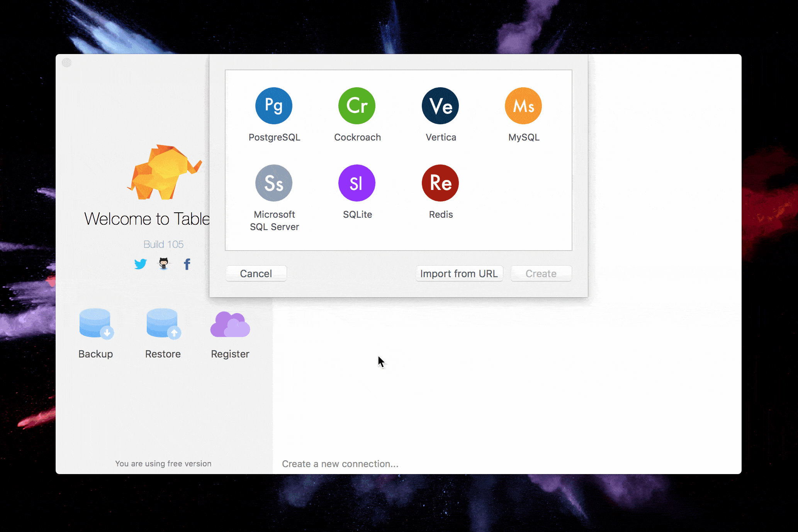
Task: Click the Create button
Action: click(541, 274)
